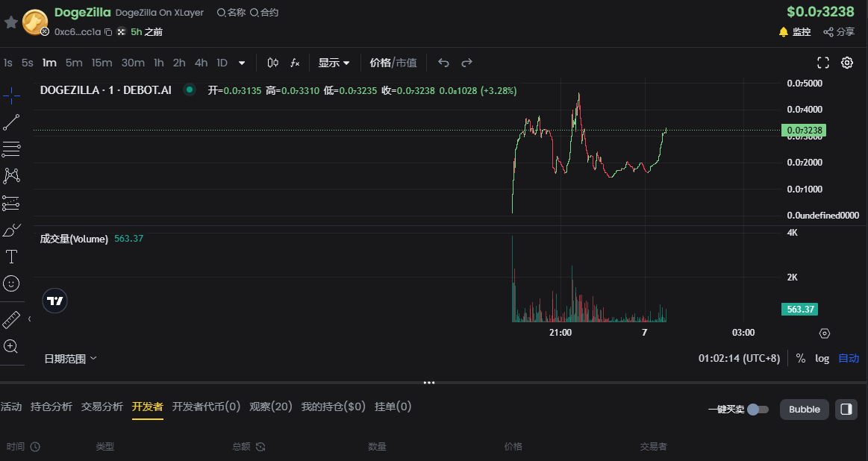Open time axis settings icon
Screen dimensions: 868x461
[x=825, y=333]
